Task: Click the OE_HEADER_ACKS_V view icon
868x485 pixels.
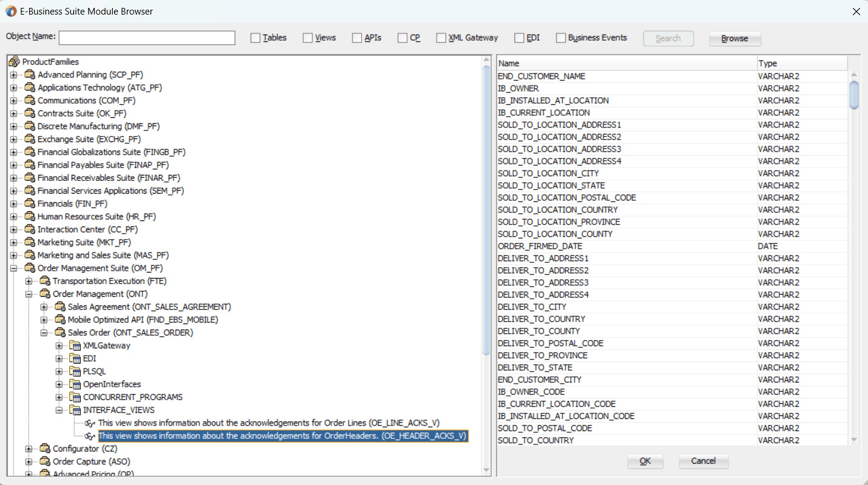Action: [90, 436]
